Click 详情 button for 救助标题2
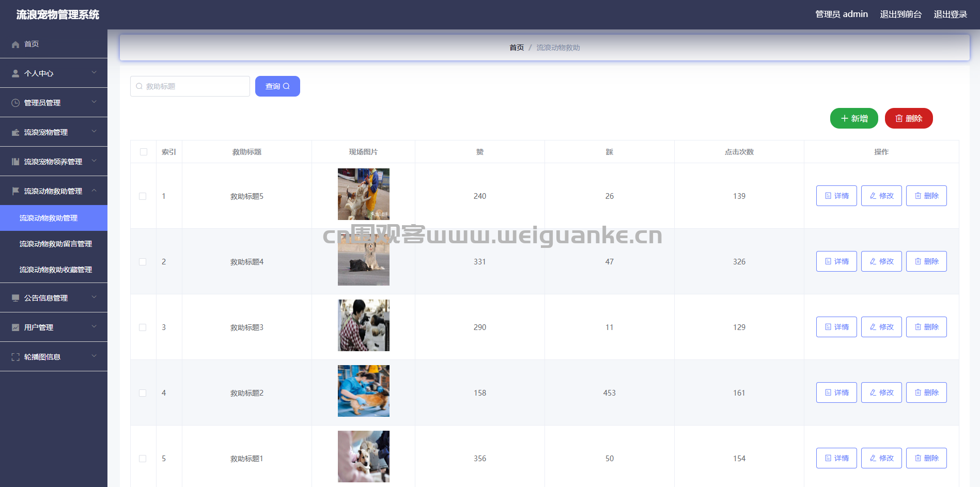Screen dimensions: 980x487 (x=836, y=392)
